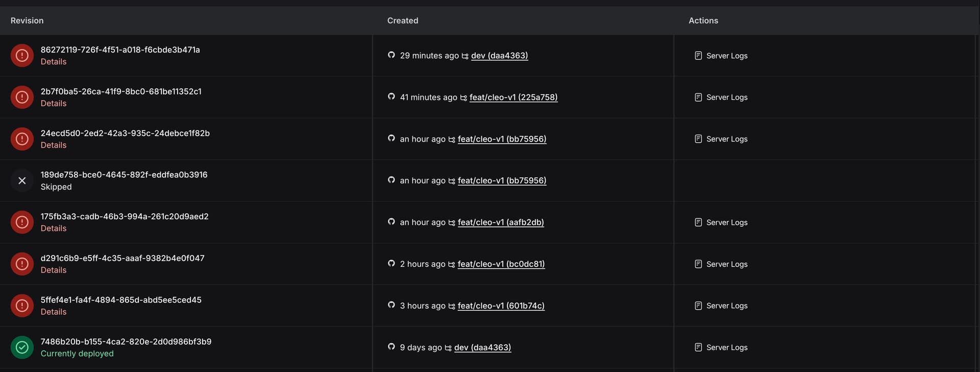
Task: Open the feat/cleo-v1 (601b74c) commit link
Action: click(501, 306)
